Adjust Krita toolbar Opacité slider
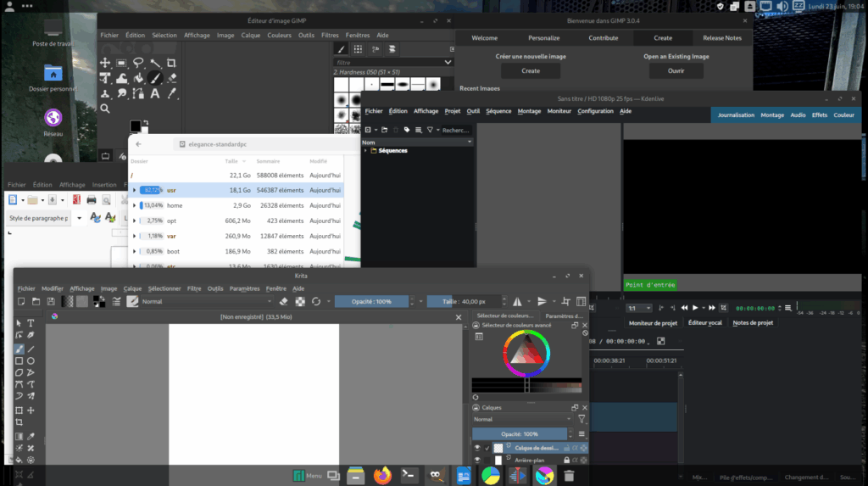Image resolution: width=868 pixels, height=486 pixels. point(371,301)
